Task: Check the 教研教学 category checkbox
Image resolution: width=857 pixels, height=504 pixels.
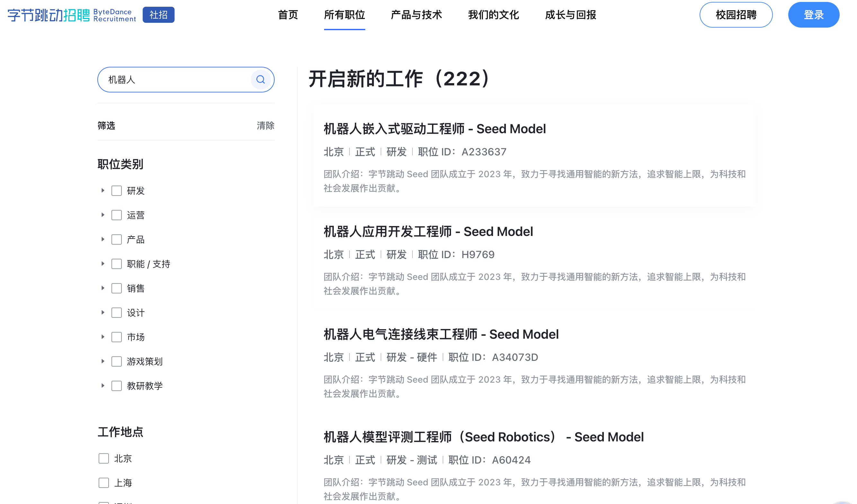Action: coord(117,386)
